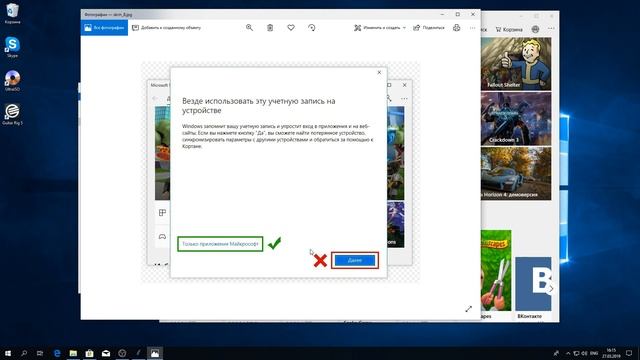Zoom in with the magnifier icon
640x360 pixels.
pyautogui.click(x=249, y=28)
